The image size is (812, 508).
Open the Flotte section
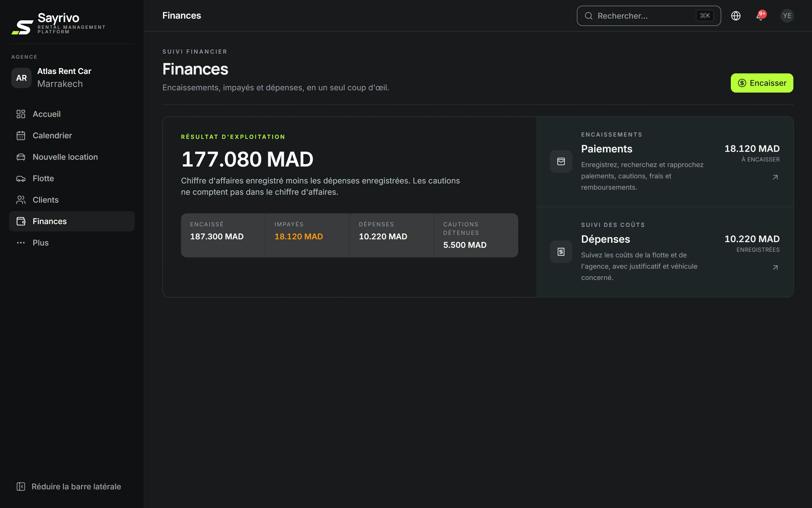click(72, 178)
